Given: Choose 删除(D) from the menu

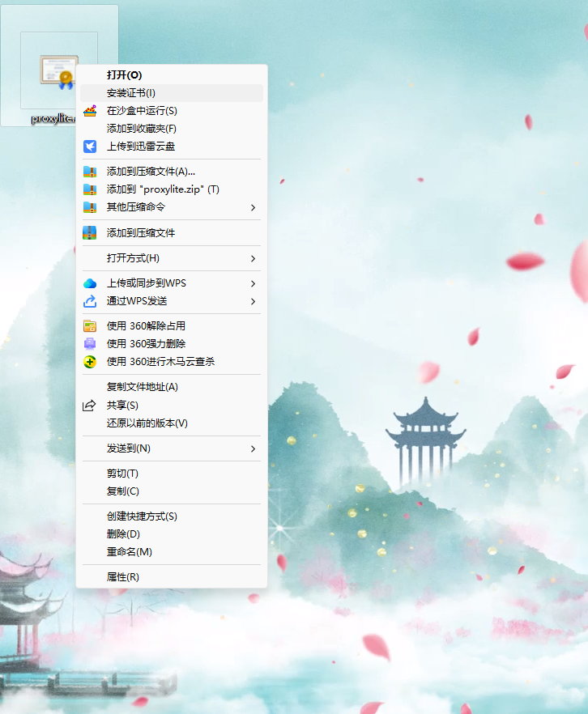Looking at the screenshot, I should pos(171,534).
